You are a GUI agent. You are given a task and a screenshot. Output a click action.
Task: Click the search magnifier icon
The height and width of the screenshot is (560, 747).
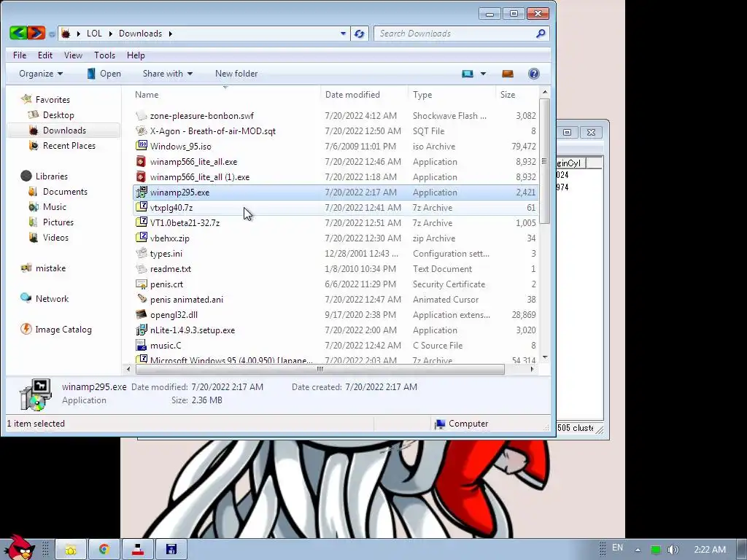(541, 34)
